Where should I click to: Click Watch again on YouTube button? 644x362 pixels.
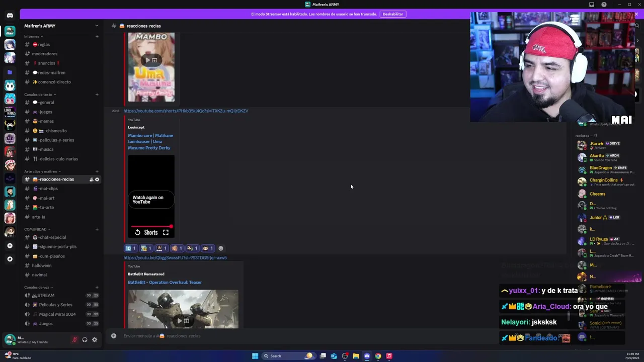tap(151, 200)
